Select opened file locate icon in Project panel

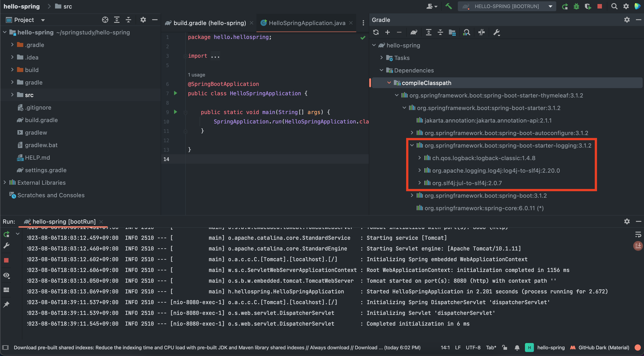[x=105, y=20]
